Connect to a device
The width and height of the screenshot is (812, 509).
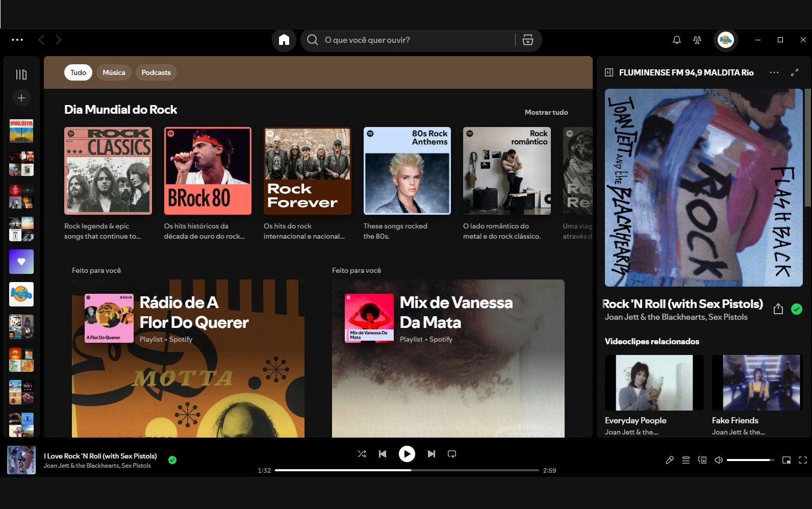tap(702, 460)
